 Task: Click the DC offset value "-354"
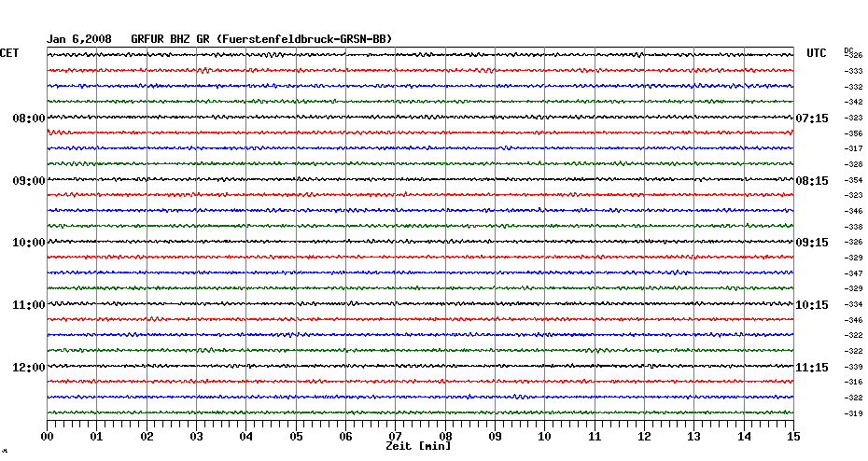pyautogui.click(x=853, y=180)
